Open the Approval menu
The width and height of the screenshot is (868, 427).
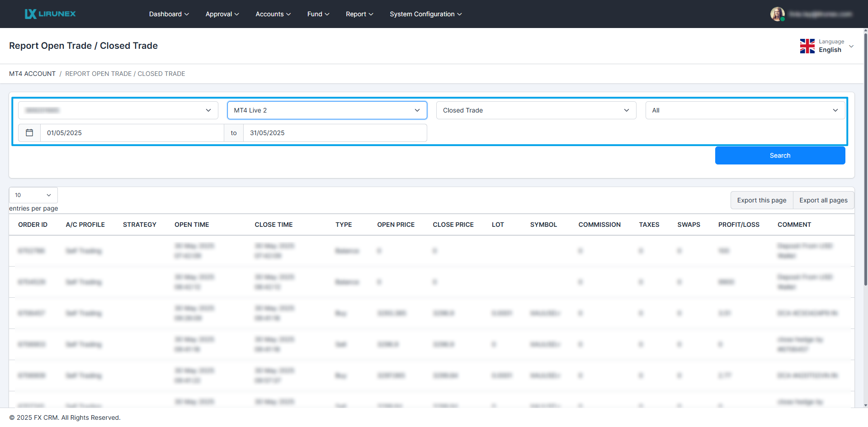222,14
